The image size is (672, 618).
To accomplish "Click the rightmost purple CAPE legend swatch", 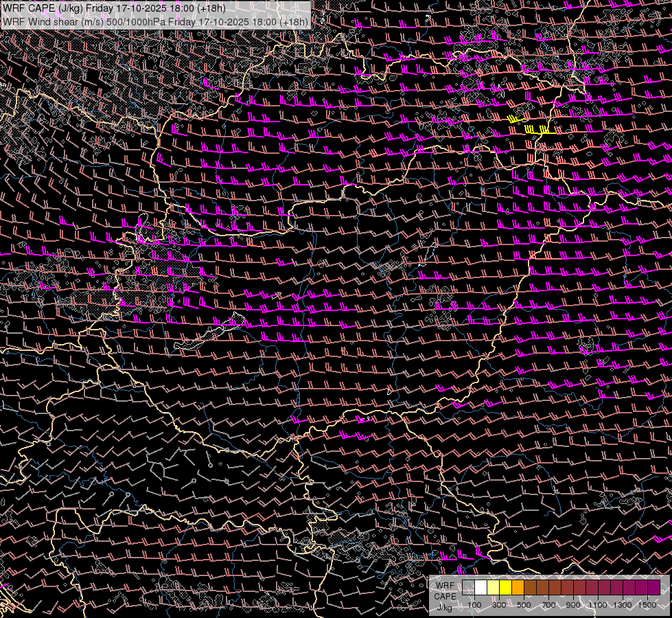I will click(x=653, y=587).
